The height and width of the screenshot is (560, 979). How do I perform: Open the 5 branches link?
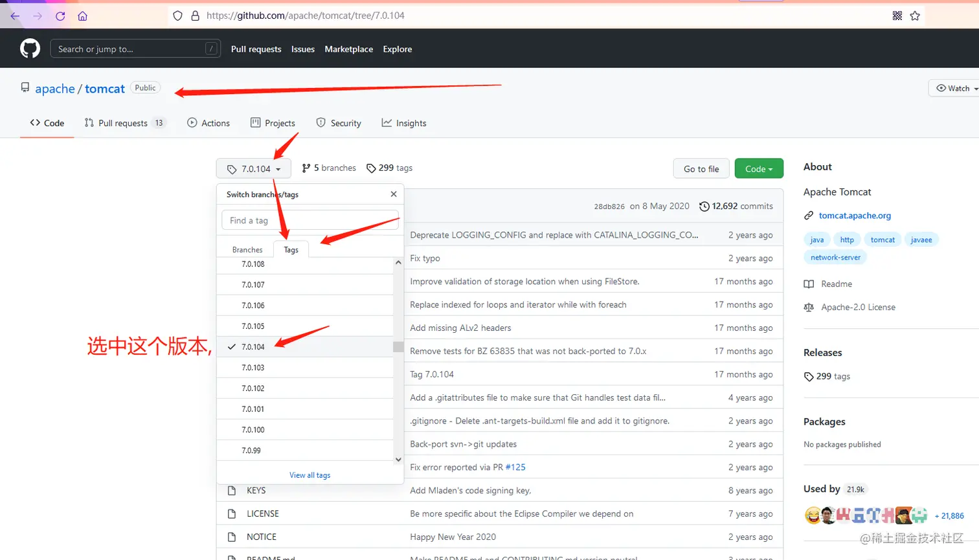click(329, 168)
